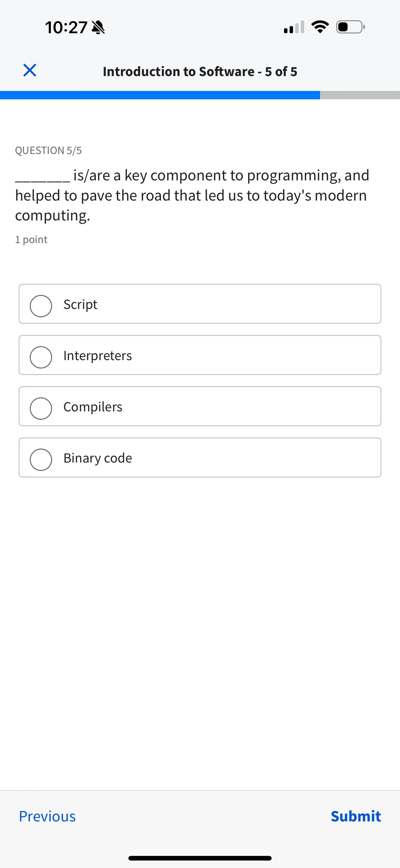400x868 pixels.
Task: Go back with the Previous link
Action: [x=47, y=816]
